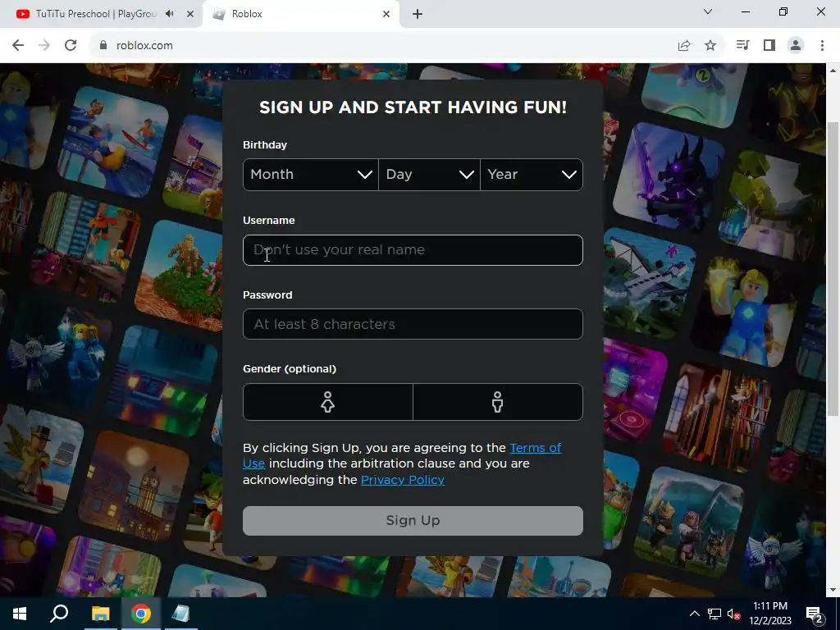Close the TuTiTu Preschool tab
The height and width of the screenshot is (630, 840).
(189, 14)
